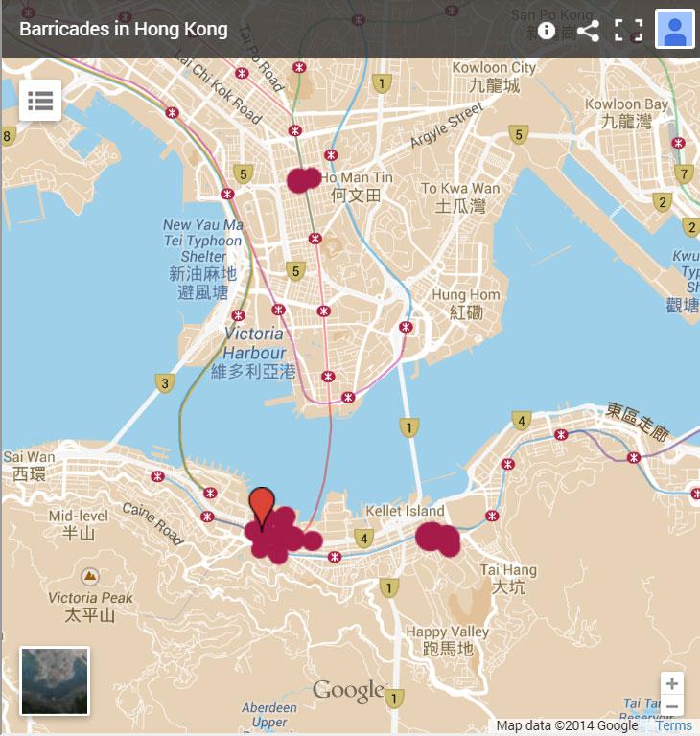Click the MTR station icon near Sai Wan
This screenshot has height=736, width=700.
pos(157,476)
